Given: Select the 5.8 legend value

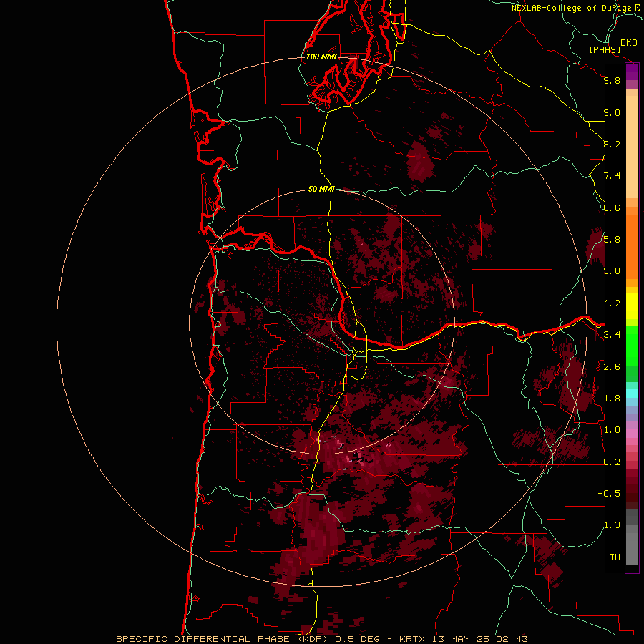Looking at the screenshot, I should (x=612, y=239).
